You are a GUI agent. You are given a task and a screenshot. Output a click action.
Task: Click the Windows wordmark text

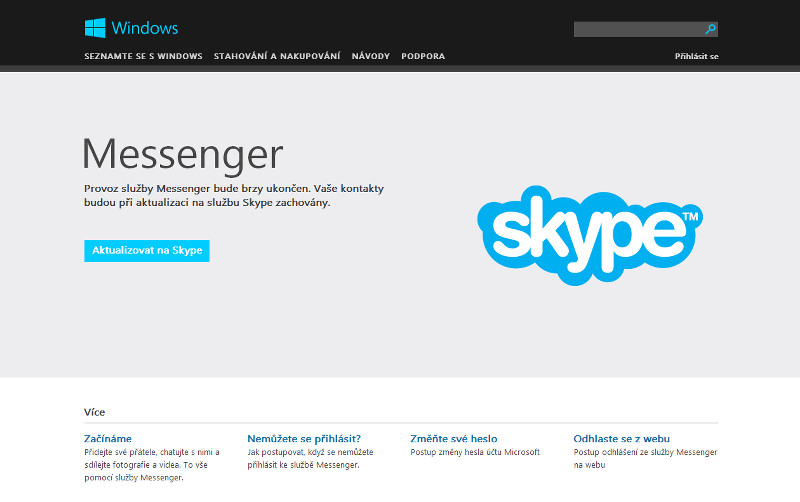coord(144,28)
